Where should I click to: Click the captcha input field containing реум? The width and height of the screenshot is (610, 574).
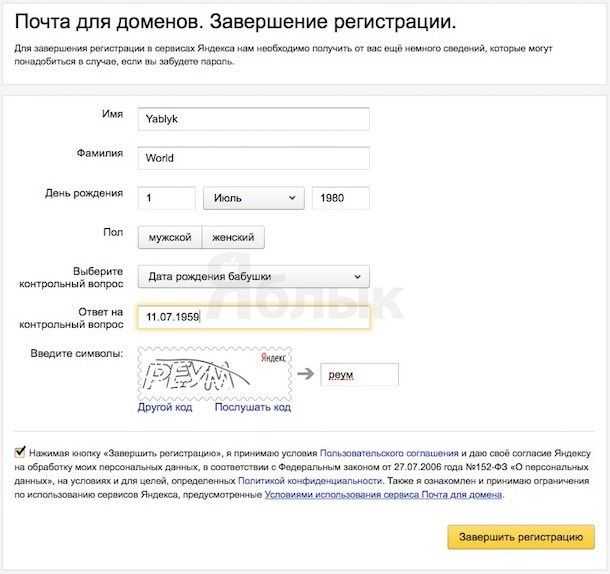pos(359,374)
